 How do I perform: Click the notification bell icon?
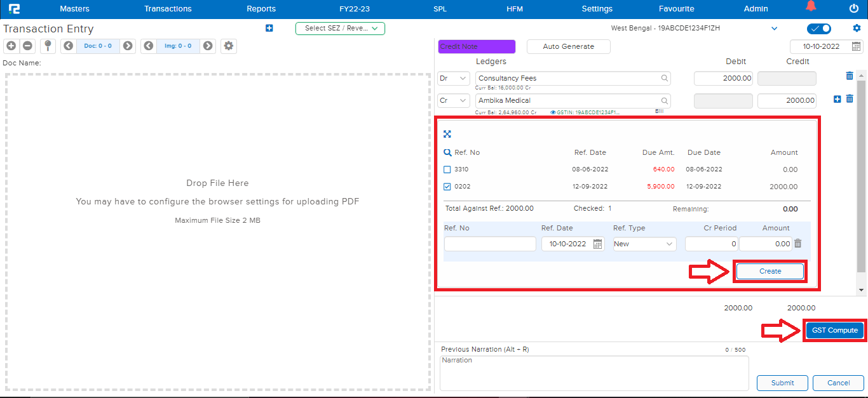[x=811, y=7]
